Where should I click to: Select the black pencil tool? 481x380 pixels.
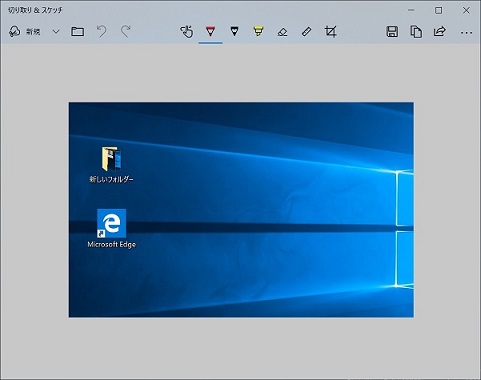(234, 32)
